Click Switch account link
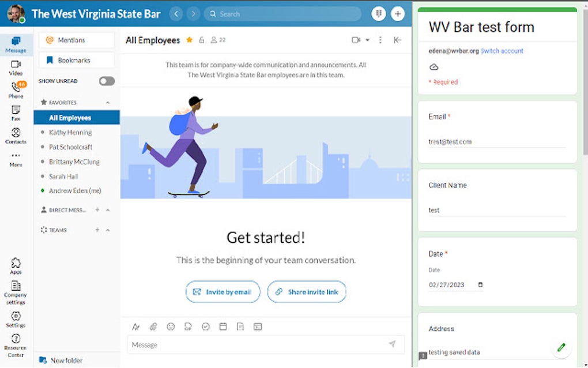 click(502, 51)
